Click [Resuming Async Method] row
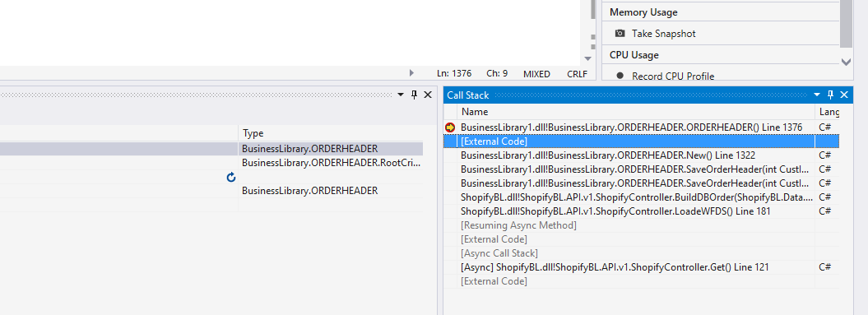868x315 pixels. [x=518, y=225]
